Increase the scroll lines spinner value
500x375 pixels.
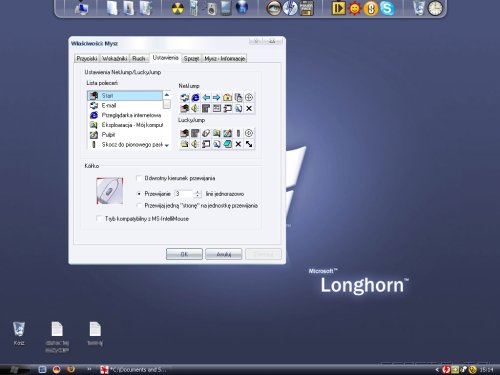198,192
